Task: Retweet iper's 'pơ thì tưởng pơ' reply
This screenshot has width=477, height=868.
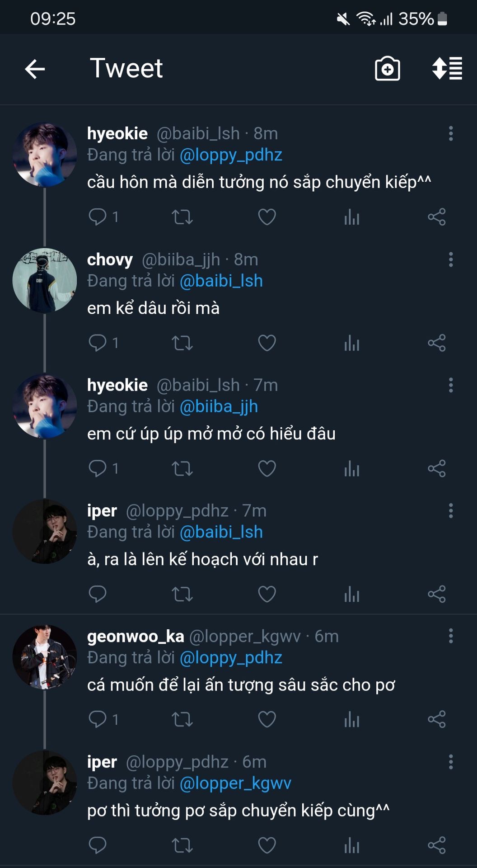Action: point(182,845)
